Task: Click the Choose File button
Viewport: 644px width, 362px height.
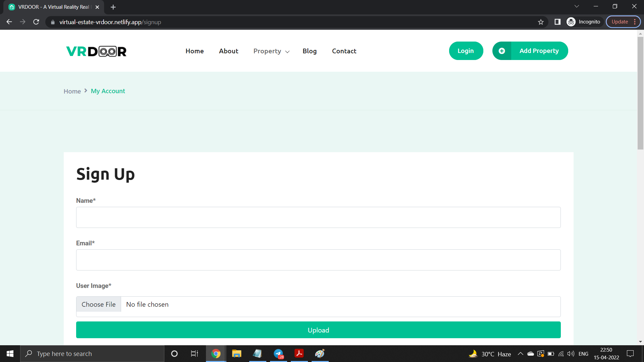Action: [99, 304]
